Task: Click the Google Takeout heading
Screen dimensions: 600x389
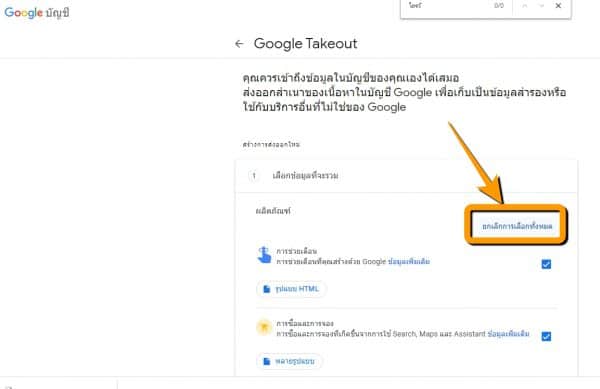Action: [x=305, y=44]
